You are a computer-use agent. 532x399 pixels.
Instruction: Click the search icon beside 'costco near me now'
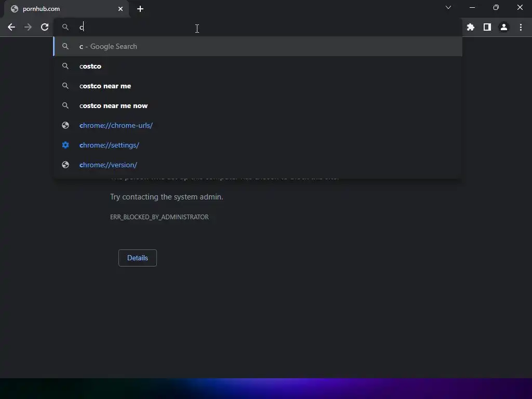[x=65, y=105]
